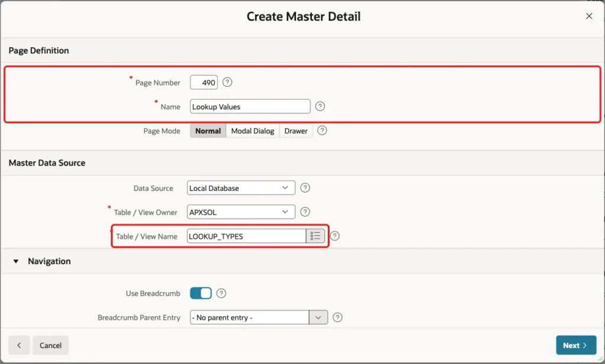
Task: Open the Table / View Name list picker
Action: point(315,236)
